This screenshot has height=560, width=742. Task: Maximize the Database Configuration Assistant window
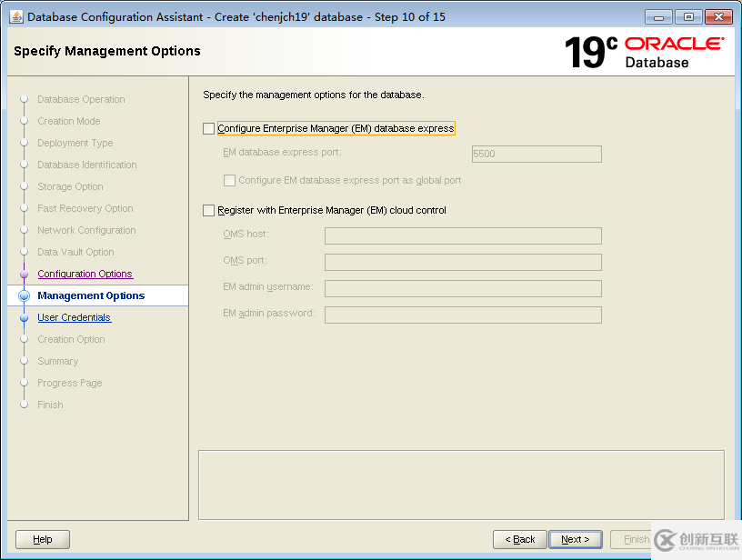click(x=688, y=17)
